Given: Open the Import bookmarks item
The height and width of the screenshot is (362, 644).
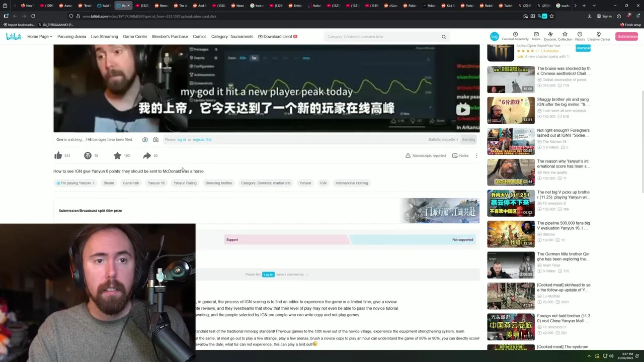Looking at the screenshot, I should 19,25.
